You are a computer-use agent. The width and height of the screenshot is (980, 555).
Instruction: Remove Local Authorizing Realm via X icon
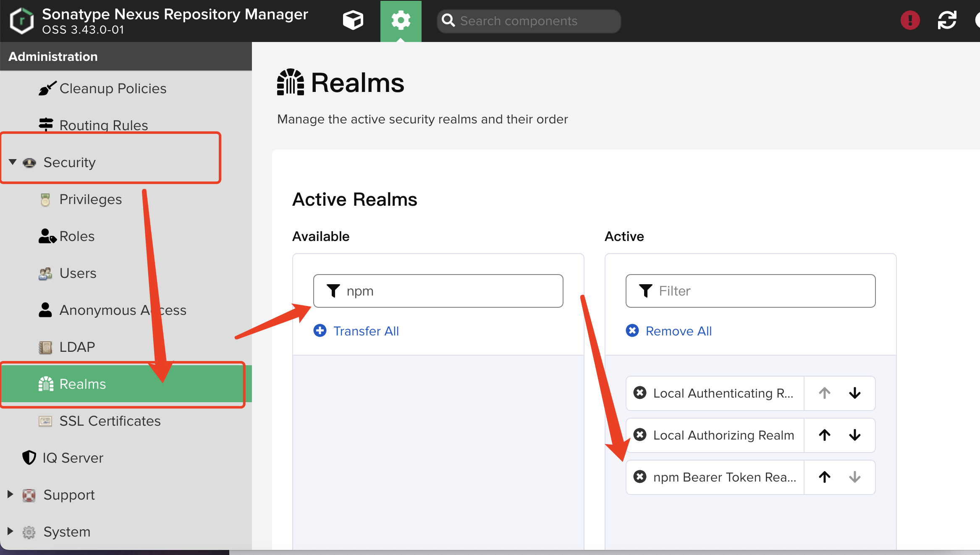click(640, 435)
